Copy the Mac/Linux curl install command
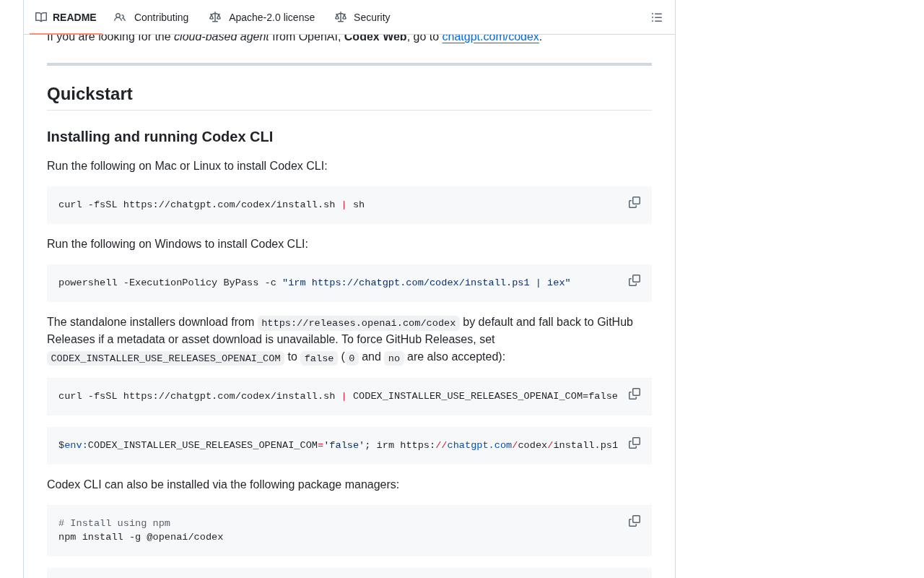The height and width of the screenshot is (578, 924). click(x=635, y=202)
